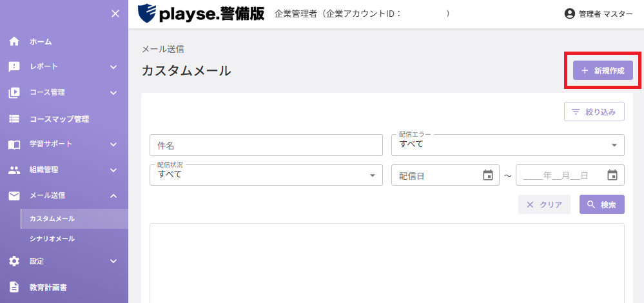Click the コースマップ管理 list icon
Image resolution: width=644 pixels, height=303 pixels.
click(14, 119)
